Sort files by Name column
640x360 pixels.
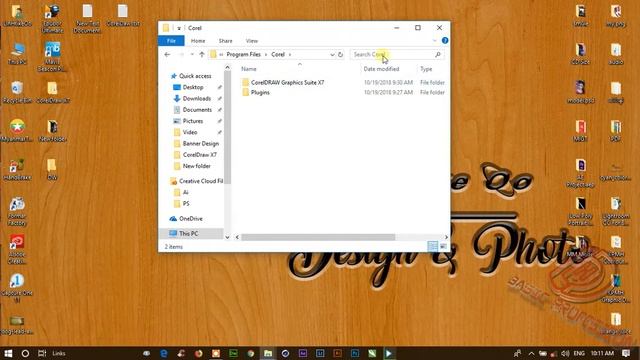[249, 69]
